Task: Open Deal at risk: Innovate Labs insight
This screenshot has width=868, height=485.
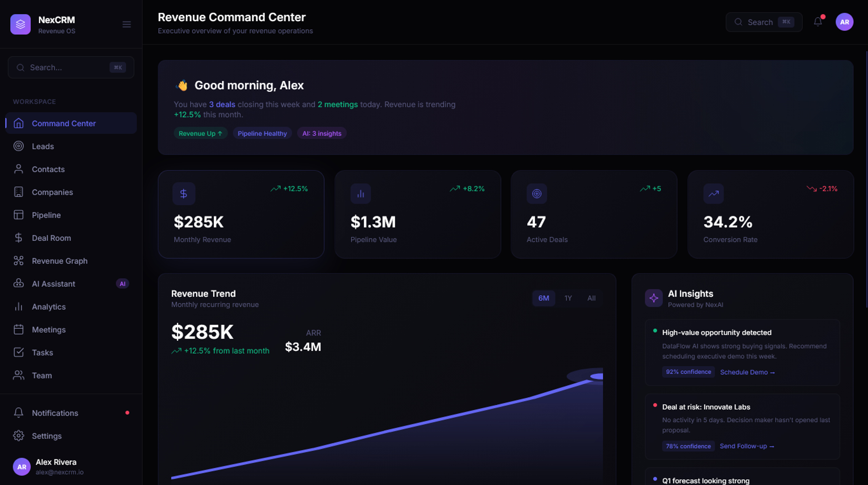Action: pos(742,426)
